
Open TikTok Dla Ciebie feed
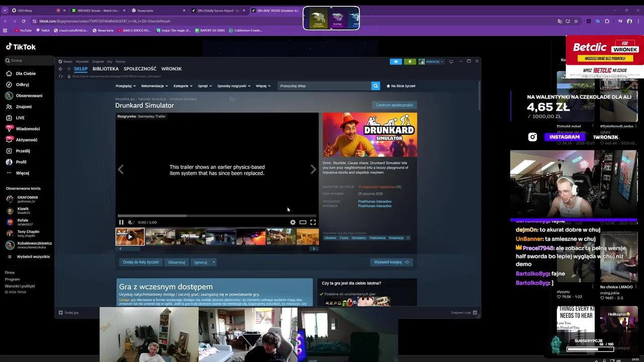(21, 73)
